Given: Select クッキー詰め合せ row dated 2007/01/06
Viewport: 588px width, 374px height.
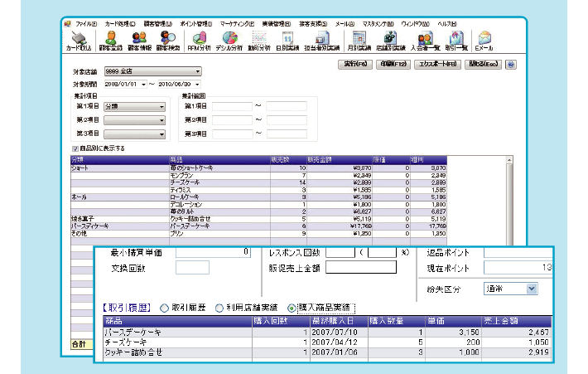Looking at the screenshot, I should [x=327, y=352].
